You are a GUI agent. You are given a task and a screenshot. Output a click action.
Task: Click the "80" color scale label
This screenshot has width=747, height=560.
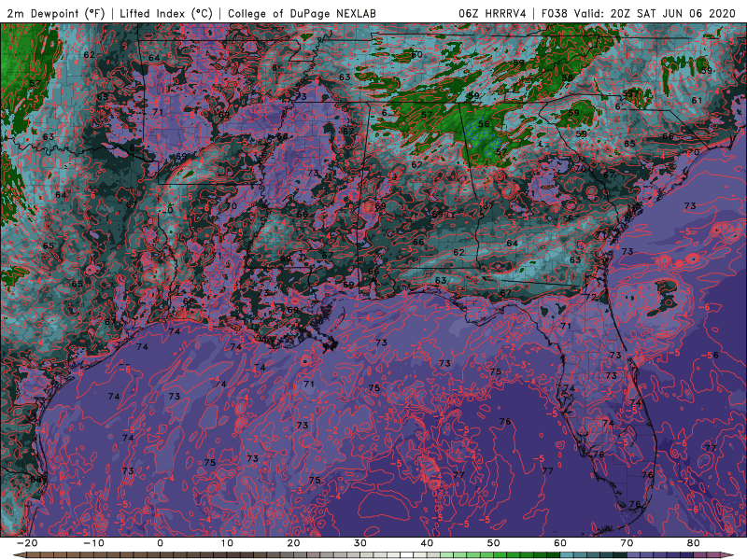pyautogui.click(x=694, y=543)
